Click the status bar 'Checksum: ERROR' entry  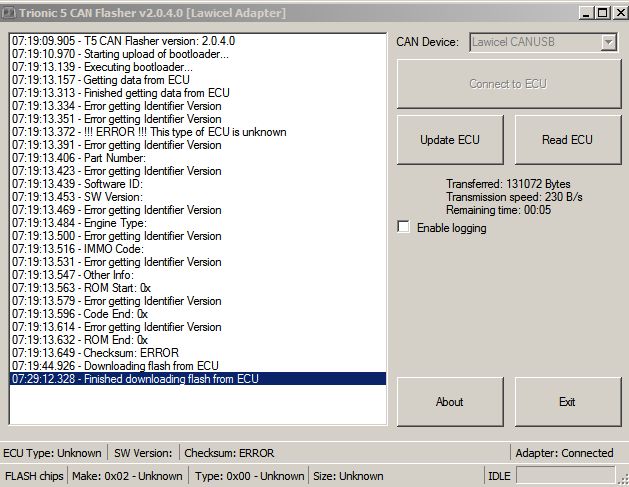(229, 453)
